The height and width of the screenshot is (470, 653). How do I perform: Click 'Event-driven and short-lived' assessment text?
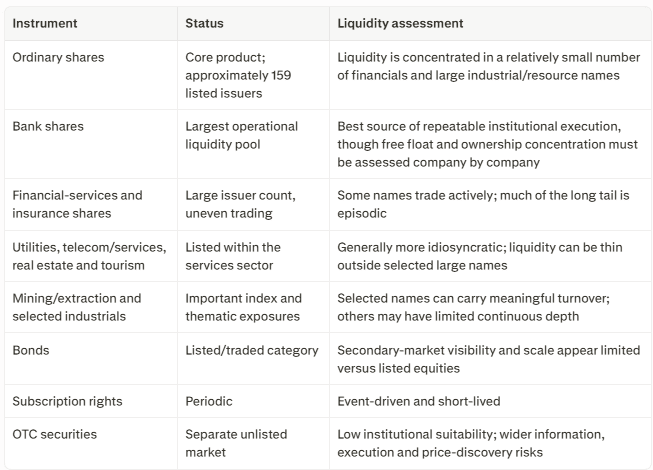click(419, 401)
